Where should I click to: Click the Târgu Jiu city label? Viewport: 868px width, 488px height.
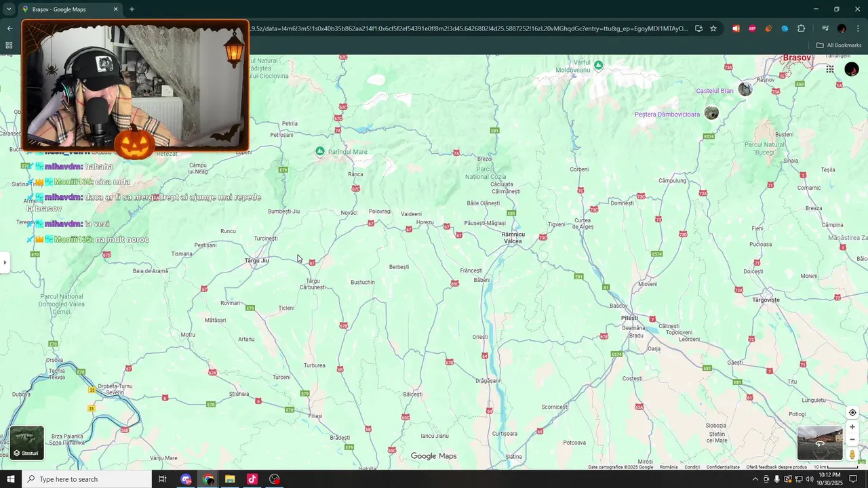click(x=257, y=260)
